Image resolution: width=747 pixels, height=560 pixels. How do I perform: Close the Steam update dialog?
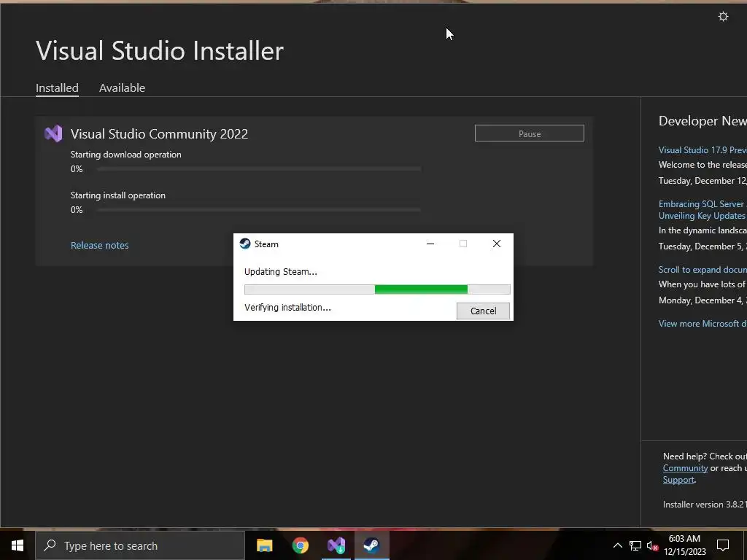pos(496,244)
